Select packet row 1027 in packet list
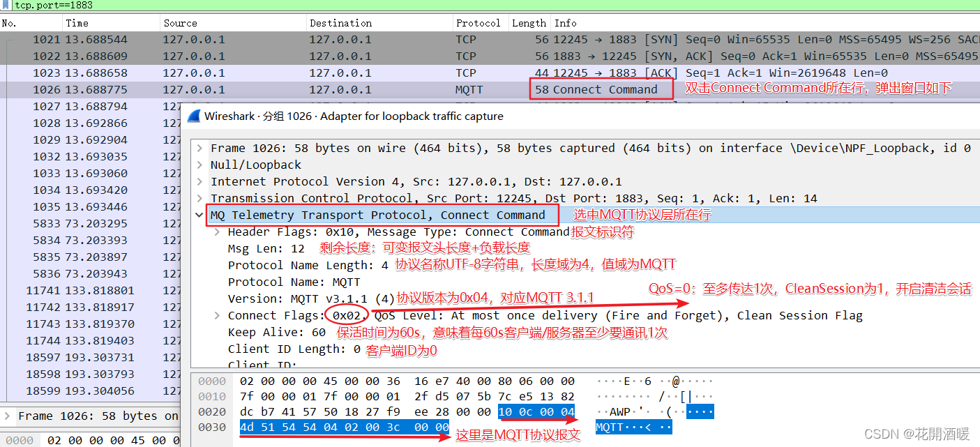Image resolution: width=980 pixels, height=447 pixels. click(105, 106)
